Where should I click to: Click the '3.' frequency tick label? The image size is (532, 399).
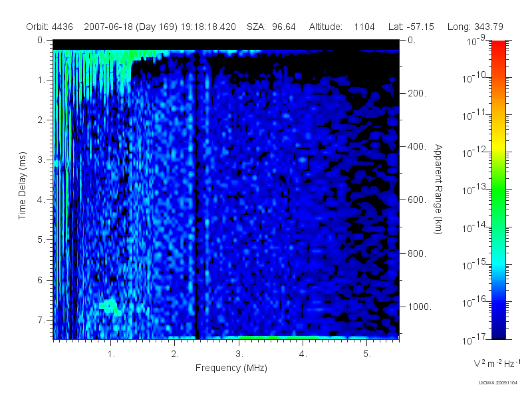pos(239,354)
